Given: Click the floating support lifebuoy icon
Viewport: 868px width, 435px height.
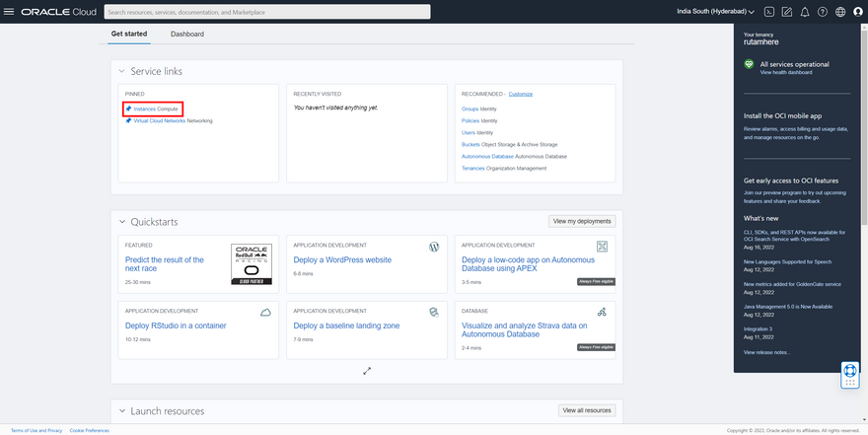Looking at the screenshot, I should coord(849,375).
